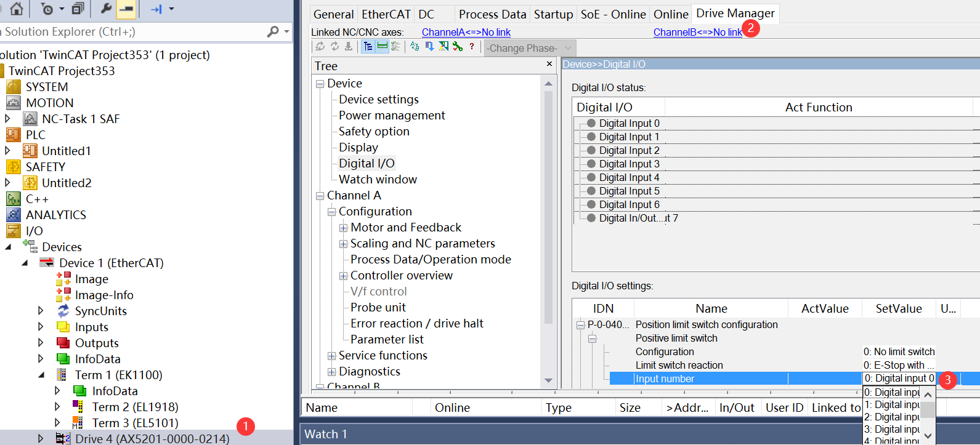This screenshot has height=445, width=980.
Task: Click the ChannelA<=>No link hyperlink
Action: [x=466, y=32]
